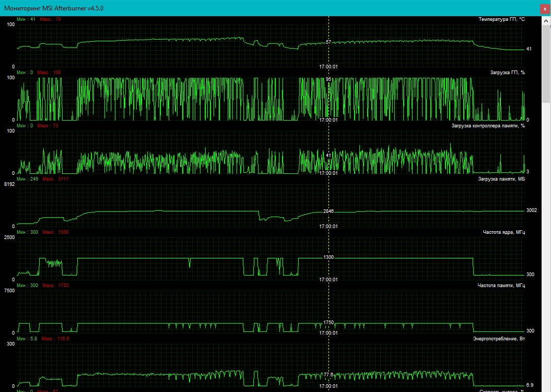Click the cursor value 77.6 on power graph
This screenshot has height=392, width=551.
pyautogui.click(x=329, y=374)
